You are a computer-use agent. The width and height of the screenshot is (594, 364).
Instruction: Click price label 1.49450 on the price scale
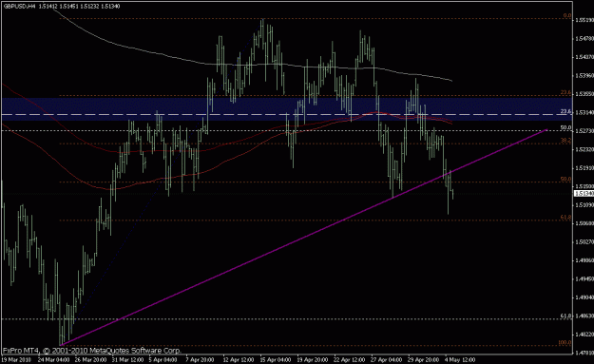click(x=584, y=279)
